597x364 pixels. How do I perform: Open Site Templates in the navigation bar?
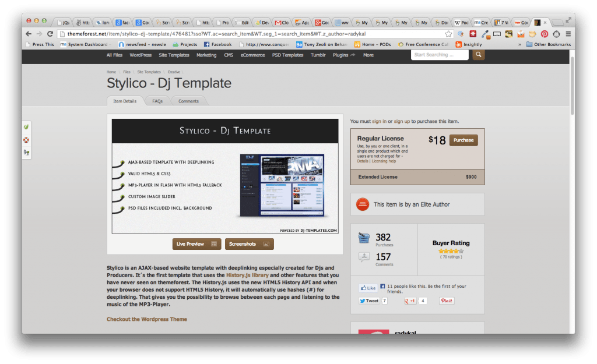coord(174,55)
